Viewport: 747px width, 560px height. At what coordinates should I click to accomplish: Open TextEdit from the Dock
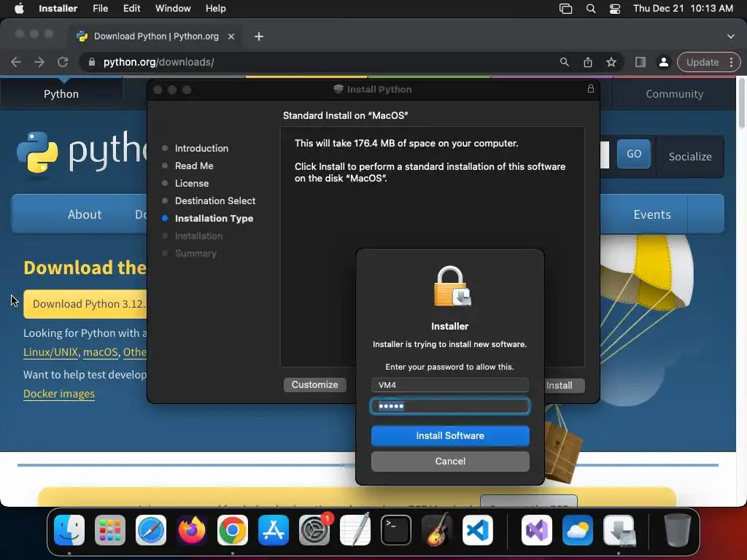(x=355, y=530)
